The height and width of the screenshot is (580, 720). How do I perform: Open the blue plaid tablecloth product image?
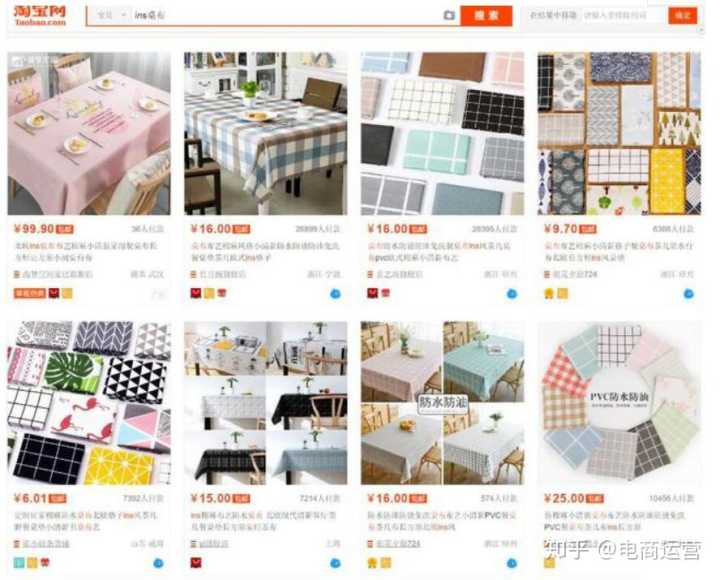pos(265,133)
